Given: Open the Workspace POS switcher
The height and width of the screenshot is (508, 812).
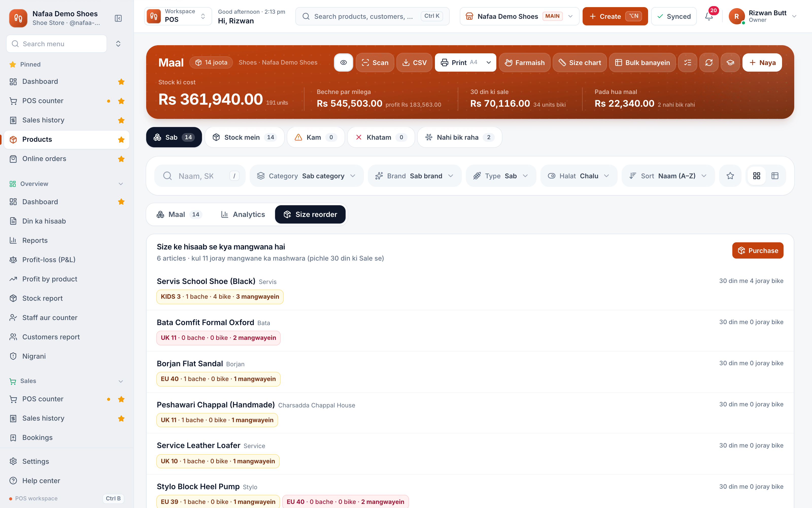Looking at the screenshot, I should pyautogui.click(x=178, y=16).
